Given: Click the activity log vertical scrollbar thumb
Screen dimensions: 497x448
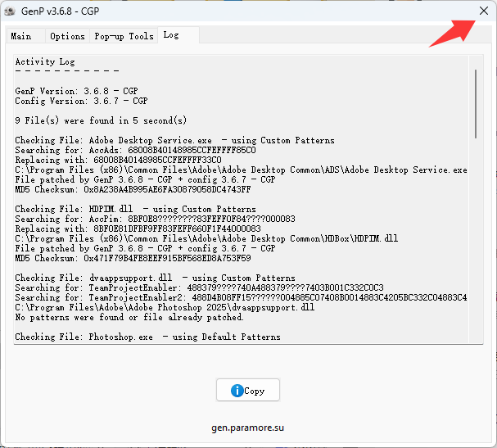Looking at the screenshot, I should 476,104.
